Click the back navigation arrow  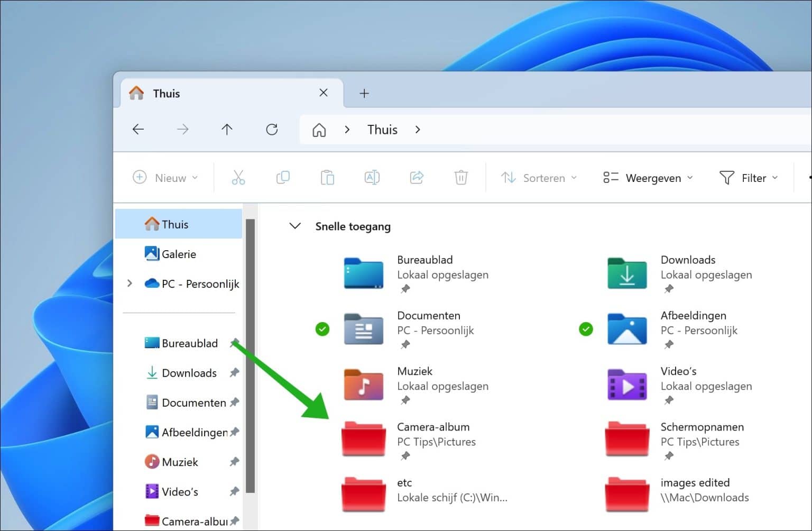point(138,129)
